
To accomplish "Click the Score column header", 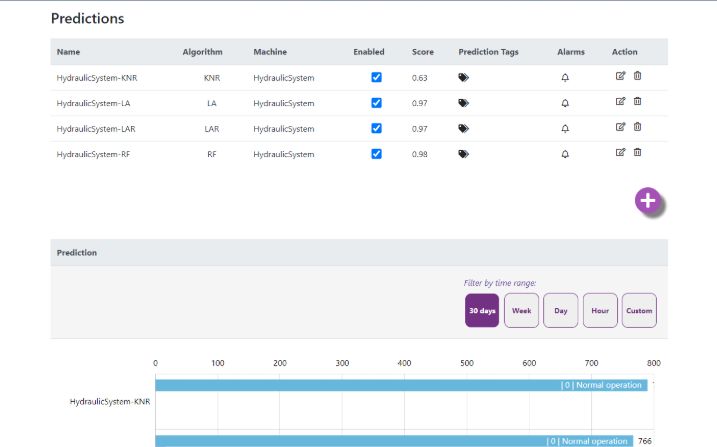I will [422, 51].
